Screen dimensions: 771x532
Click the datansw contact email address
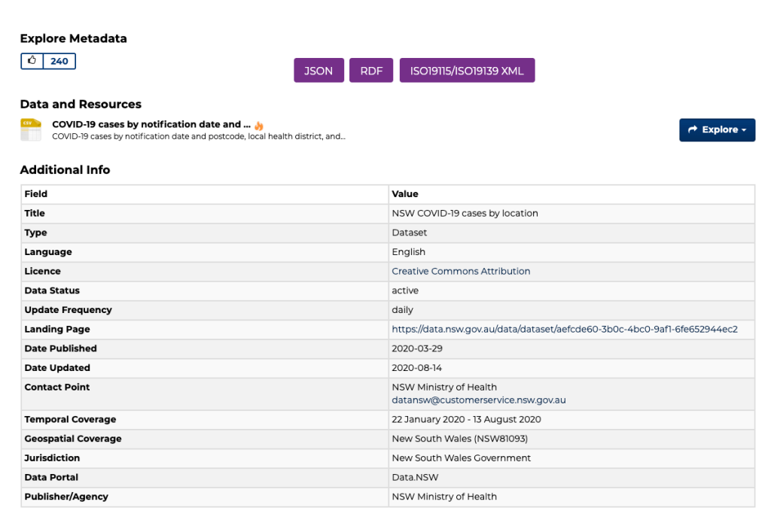click(478, 400)
